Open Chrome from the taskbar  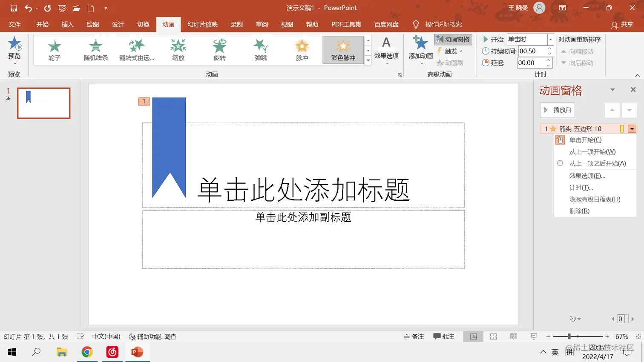[87, 352]
